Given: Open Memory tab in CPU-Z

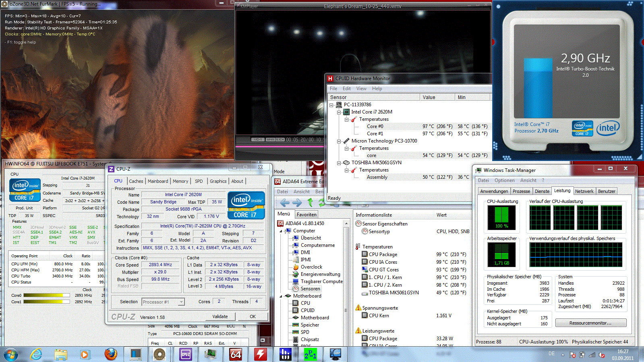Looking at the screenshot, I should click(x=180, y=181).
